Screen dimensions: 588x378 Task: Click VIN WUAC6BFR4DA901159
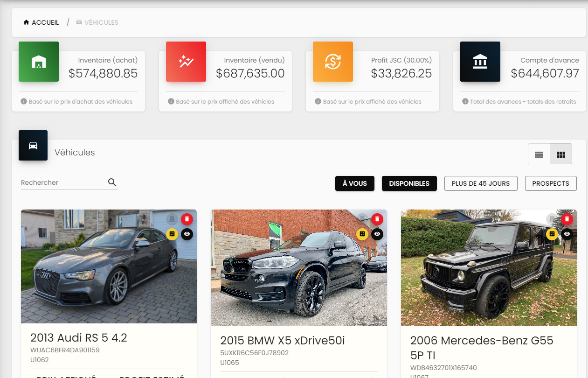tap(65, 350)
